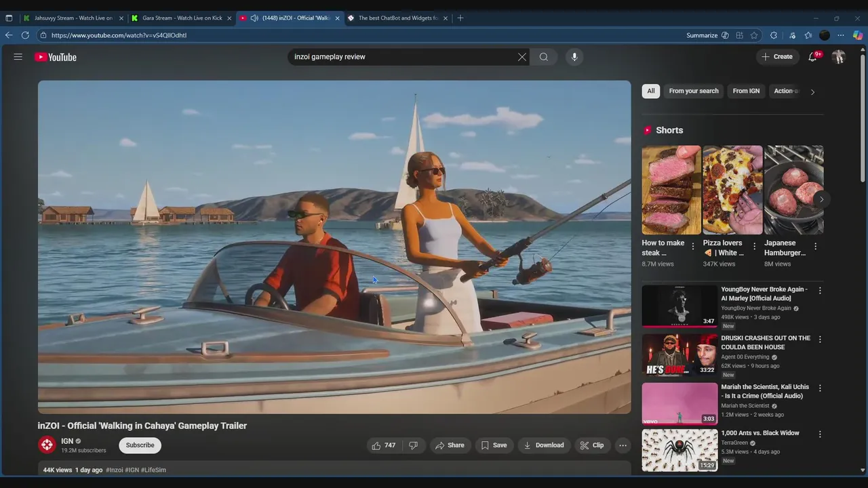The image size is (868, 488).
Task: Open the Edge favorites list icon
Action: click(808, 35)
